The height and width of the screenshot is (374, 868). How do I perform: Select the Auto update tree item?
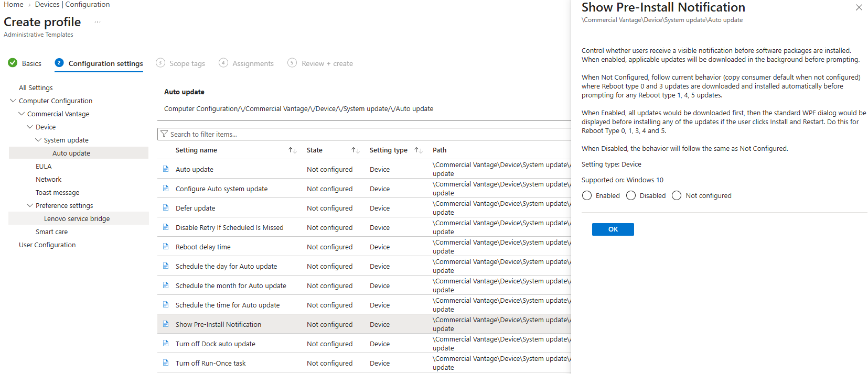point(71,153)
